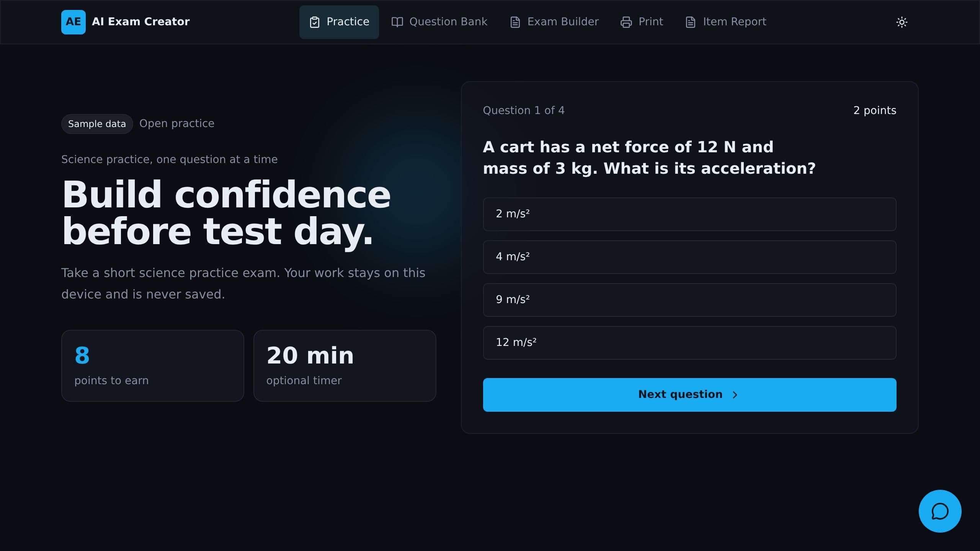
Task: Click the Print printer icon
Action: 626,22
